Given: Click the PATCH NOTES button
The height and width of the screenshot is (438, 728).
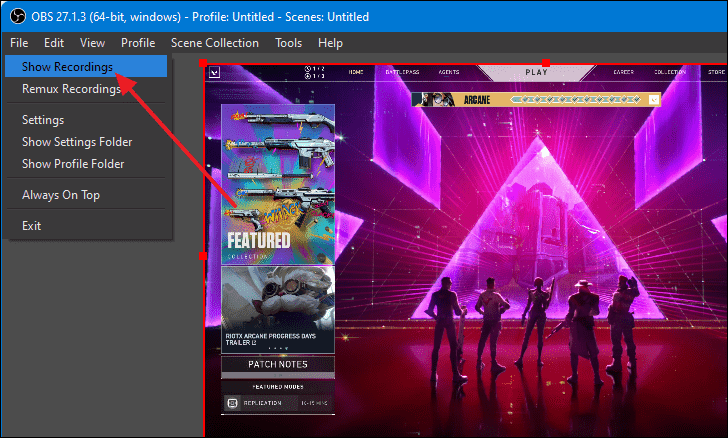Looking at the screenshot, I should pyautogui.click(x=278, y=364).
